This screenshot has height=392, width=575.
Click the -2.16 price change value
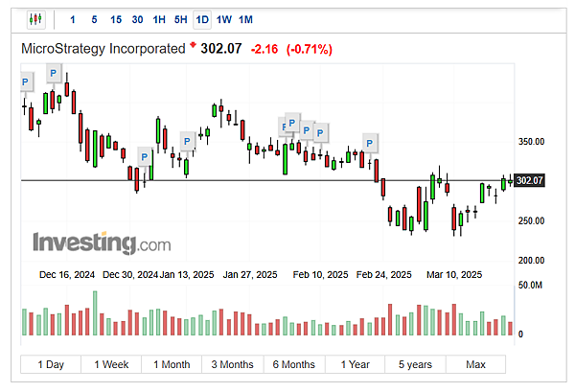point(264,49)
